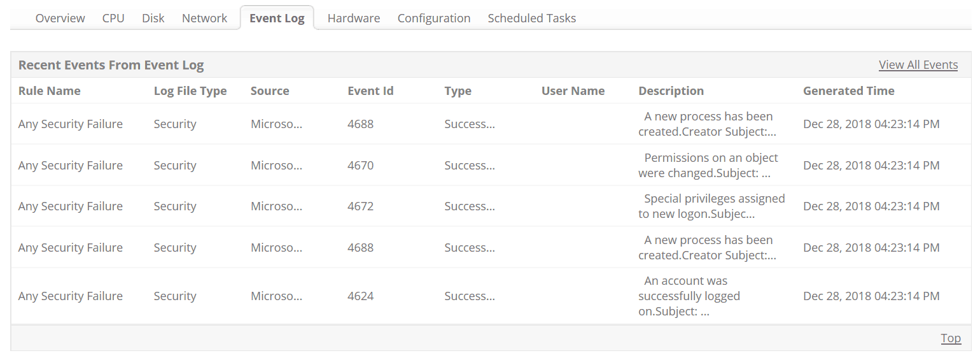
Task: Jump to Top via the Top link
Action: (x=951, y=338)
